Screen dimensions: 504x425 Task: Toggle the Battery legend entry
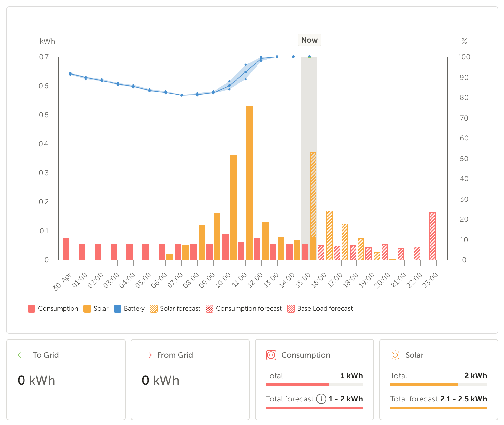tap(129, 309)
